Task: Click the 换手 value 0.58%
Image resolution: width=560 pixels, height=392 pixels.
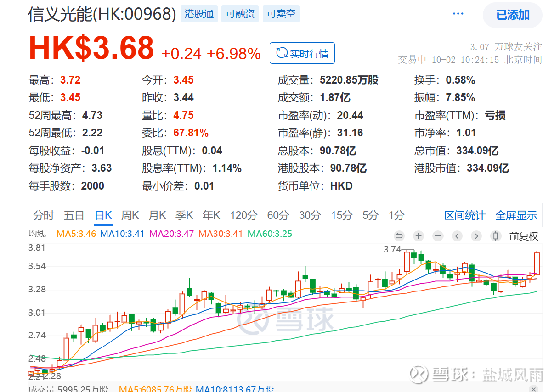Action: (460, 80)
